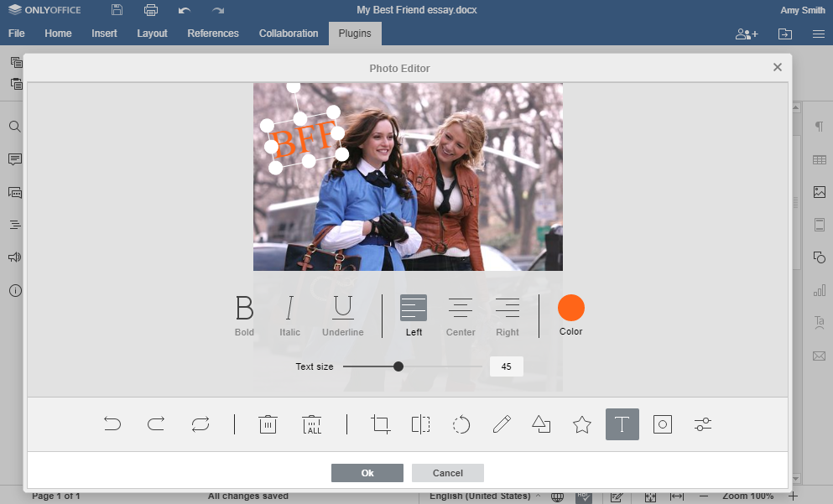
Task: Click the zoom out minus icon
Action: 704,496
